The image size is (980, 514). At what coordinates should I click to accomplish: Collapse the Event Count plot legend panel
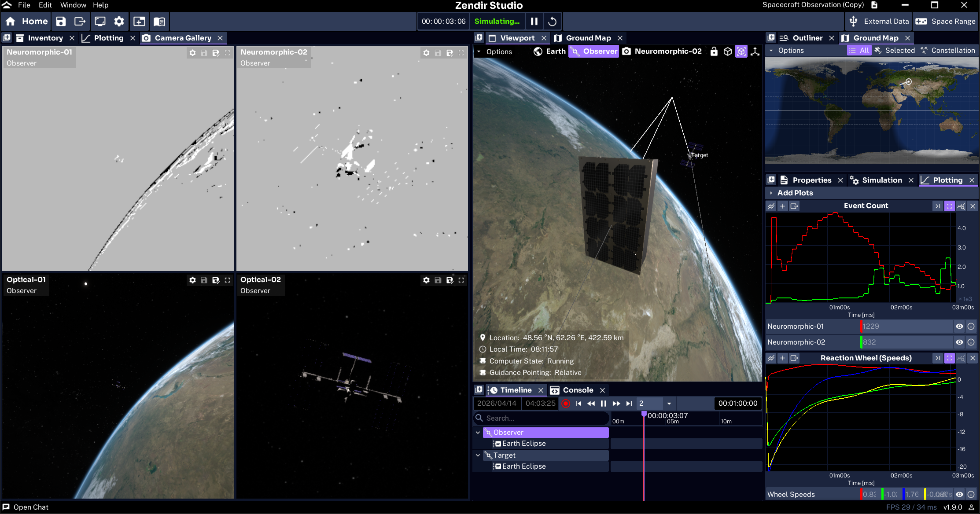click(x=938, y=206)
